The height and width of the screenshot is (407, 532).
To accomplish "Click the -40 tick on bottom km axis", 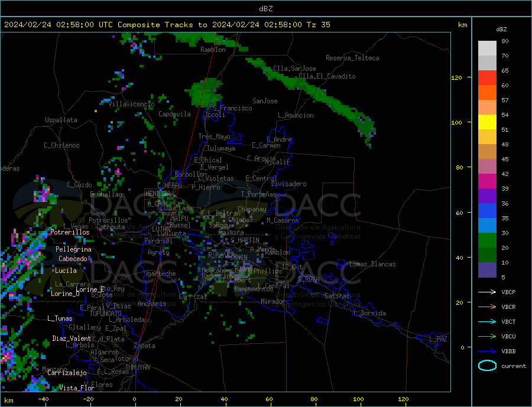I will point(43,399).
